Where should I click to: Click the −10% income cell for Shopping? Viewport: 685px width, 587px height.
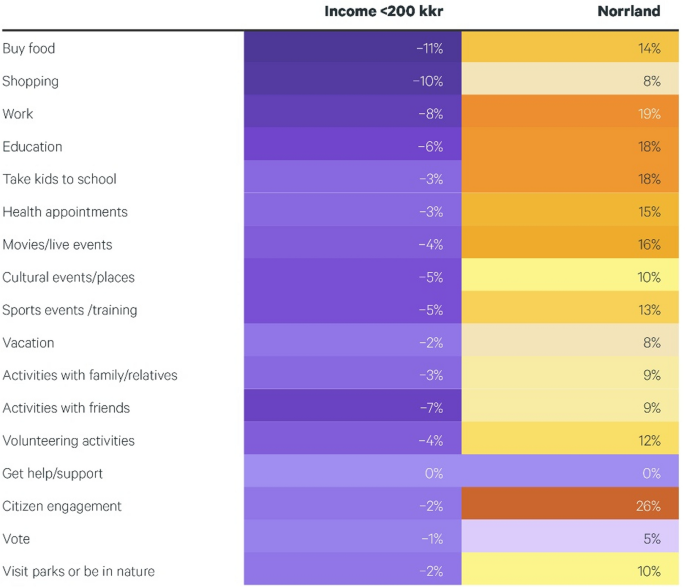click(x=353, y=81)
